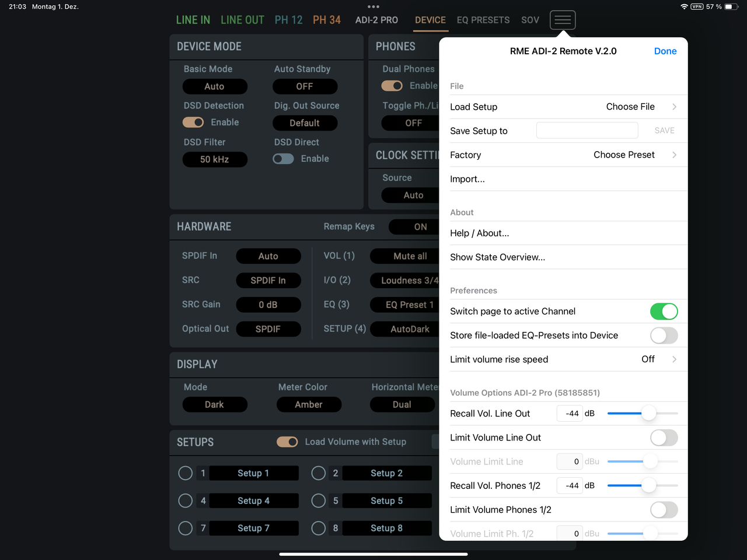The image size is (747, 560).
Task: Click the Volume Limit Line dBu field
Action: [570, 461]
